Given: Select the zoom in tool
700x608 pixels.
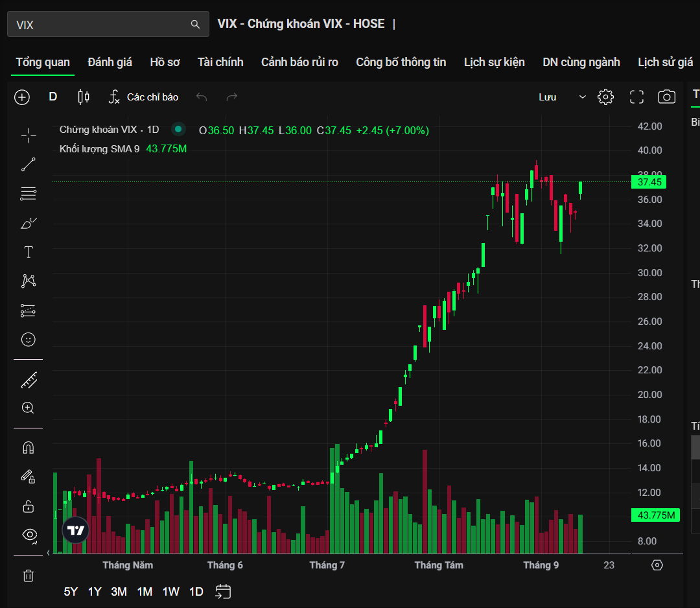Looking at the screenshot, I should pyautogui.click(x=28, y=408).
